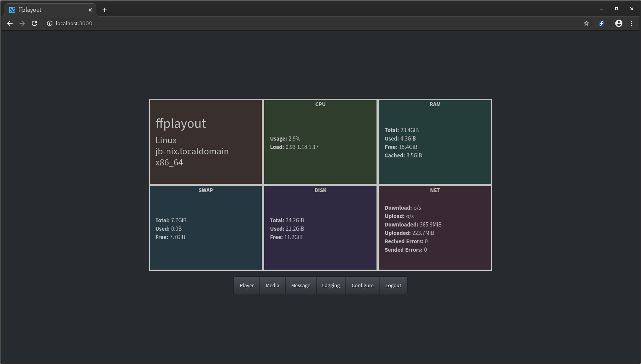Log out with the Logout button
641x364 pixels.
click(393, 285)
